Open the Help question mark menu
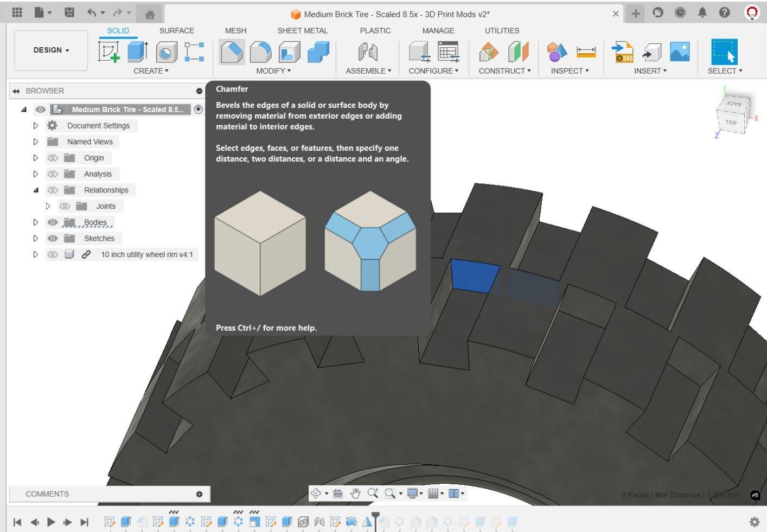The image size is (767, 532). pos(725,12)
